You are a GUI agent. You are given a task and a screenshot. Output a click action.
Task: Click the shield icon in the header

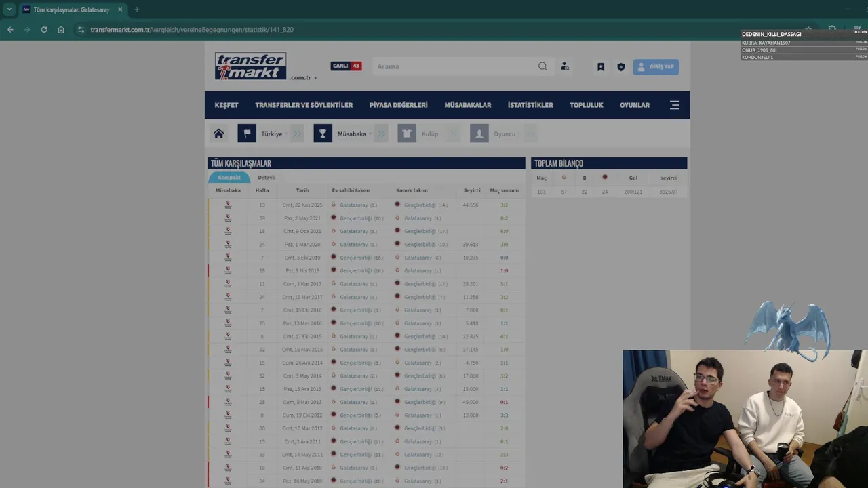click(x=620, y=67)
